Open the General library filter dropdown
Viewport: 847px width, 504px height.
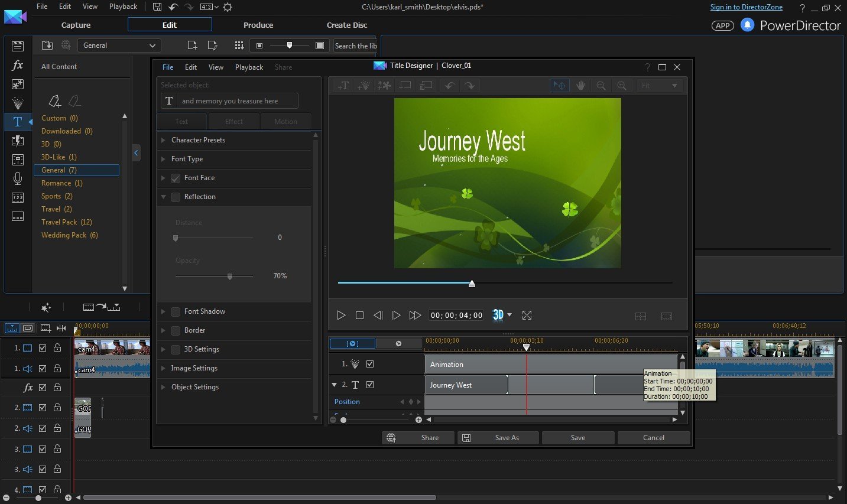pyautogui.click(x=119, y=45)
